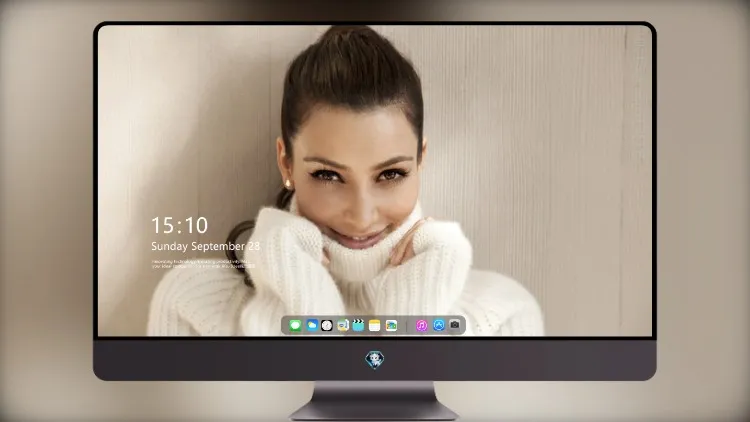Open the pink iTunes music app

(x=421, y=325)
